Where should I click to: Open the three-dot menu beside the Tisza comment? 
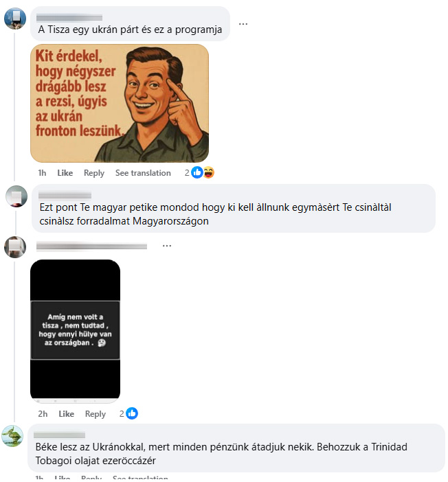click(x=243, y=24)
